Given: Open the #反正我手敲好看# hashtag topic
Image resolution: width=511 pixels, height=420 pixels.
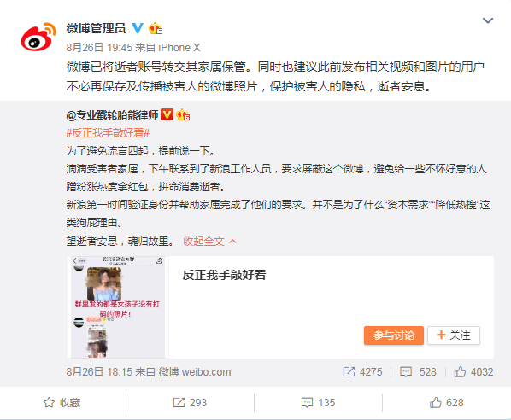Looking at the screenshot, I should (108, 133).
